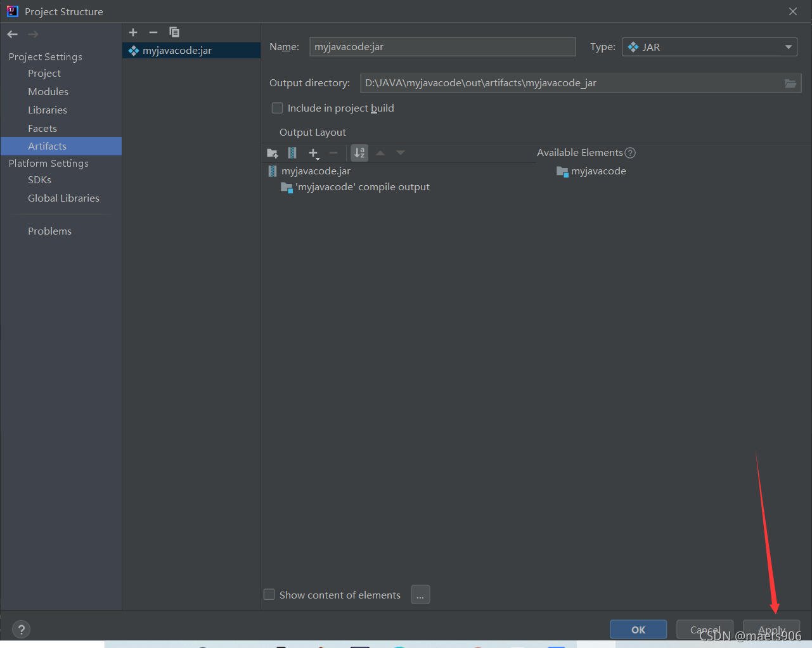Screen dimensions: 812x648
Task: Switch to the Output Layout tab
Action: click(313, 133)
